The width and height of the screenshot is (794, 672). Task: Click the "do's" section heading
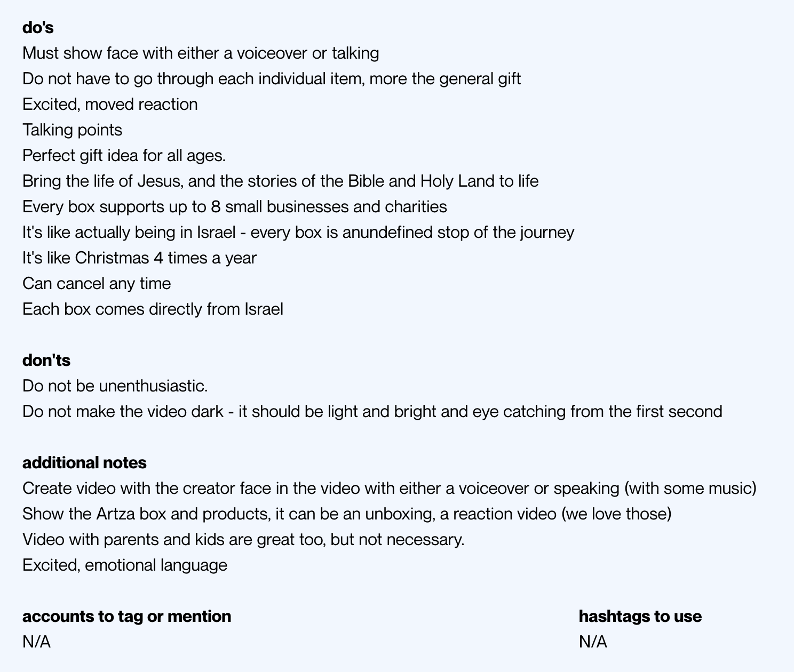coord(38,28)
